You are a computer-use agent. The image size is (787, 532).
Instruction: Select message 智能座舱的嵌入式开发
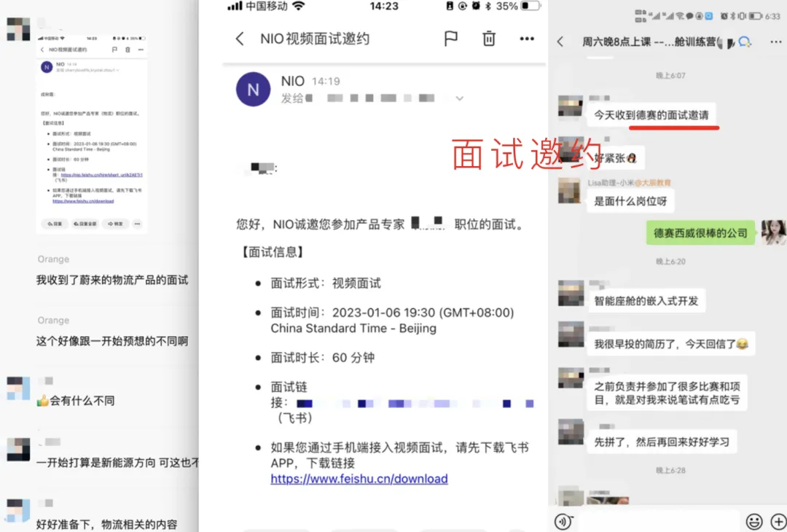click(x=646, y=301)
